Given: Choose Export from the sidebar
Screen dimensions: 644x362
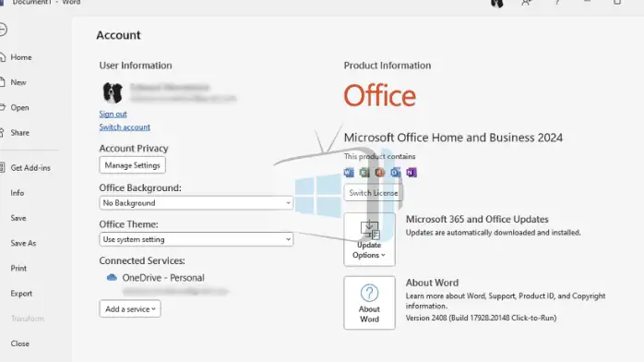Looking at the screenshot, I should coord(21,294).
